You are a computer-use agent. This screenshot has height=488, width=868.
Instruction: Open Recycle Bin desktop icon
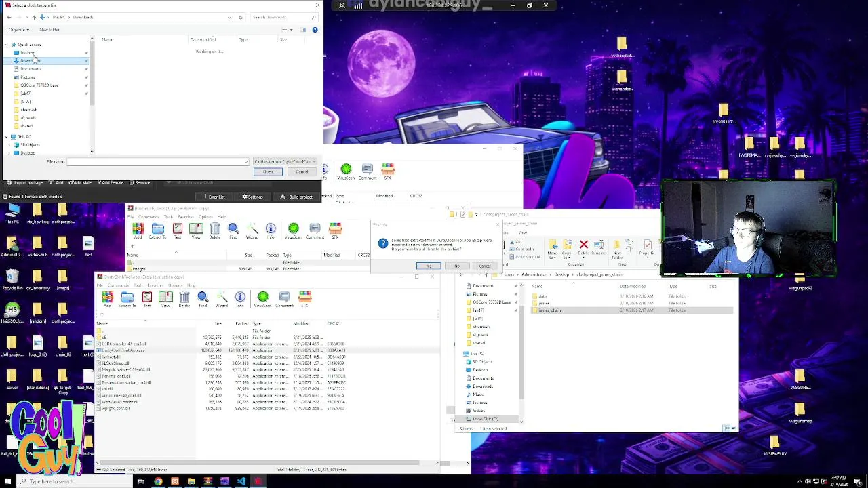click(x=12, y=279)
